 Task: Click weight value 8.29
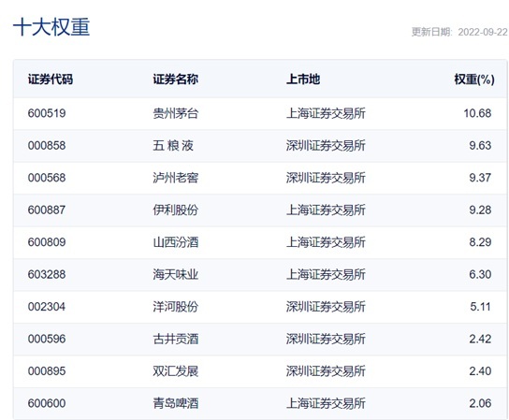[480, 242]
